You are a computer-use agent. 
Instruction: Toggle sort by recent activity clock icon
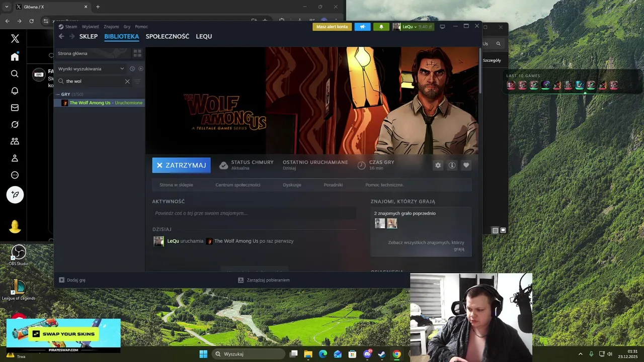(x=132, y=69)
